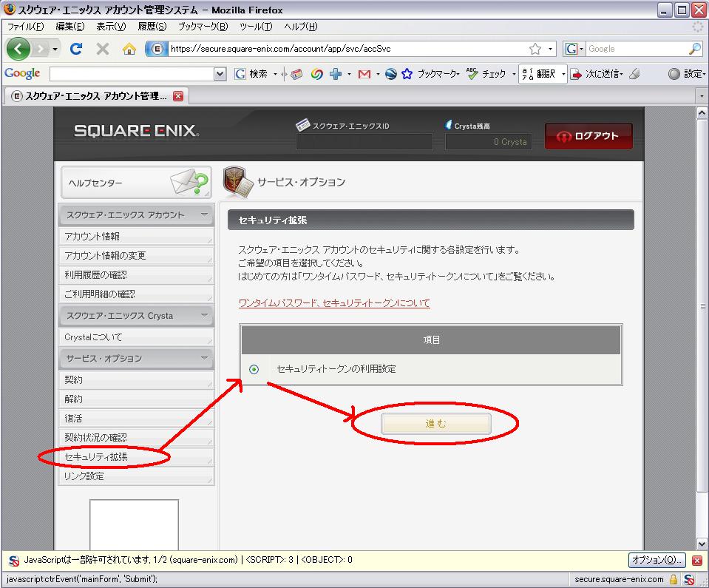
Task: Click the orange swirl icon in Google toolbar
Action: [316, 74]
